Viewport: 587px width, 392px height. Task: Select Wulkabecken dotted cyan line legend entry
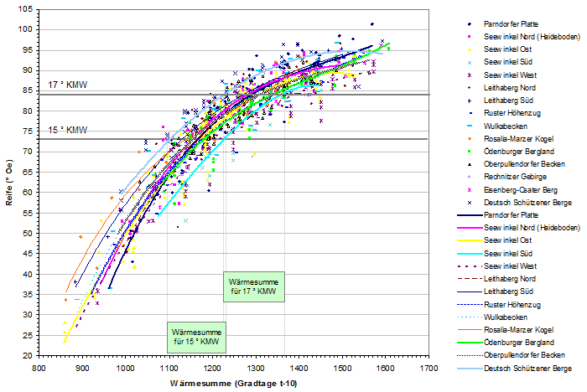tap(492, 317)
